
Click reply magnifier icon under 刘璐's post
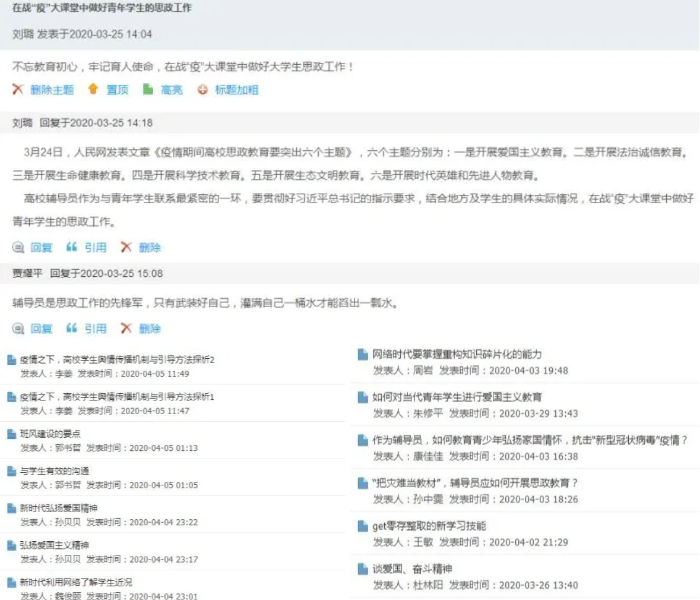18,248
